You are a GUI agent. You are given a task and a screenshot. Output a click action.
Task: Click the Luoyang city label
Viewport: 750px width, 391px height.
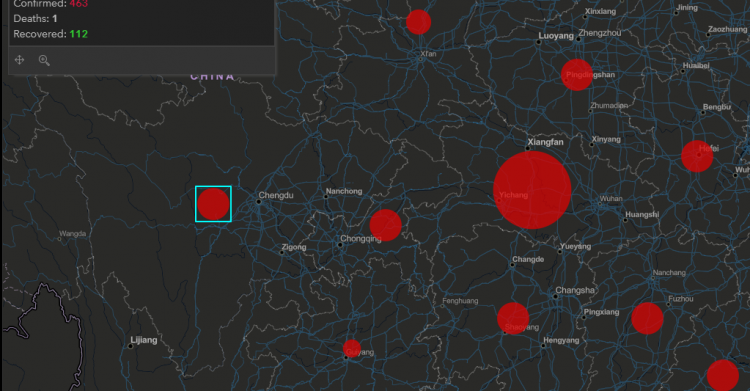point(556,36)
